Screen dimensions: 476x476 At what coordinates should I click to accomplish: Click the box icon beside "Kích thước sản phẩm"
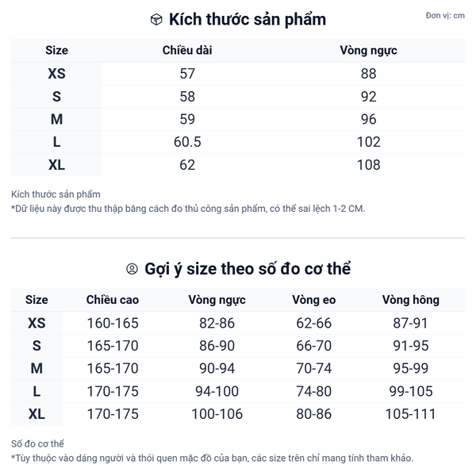(156, 20)
